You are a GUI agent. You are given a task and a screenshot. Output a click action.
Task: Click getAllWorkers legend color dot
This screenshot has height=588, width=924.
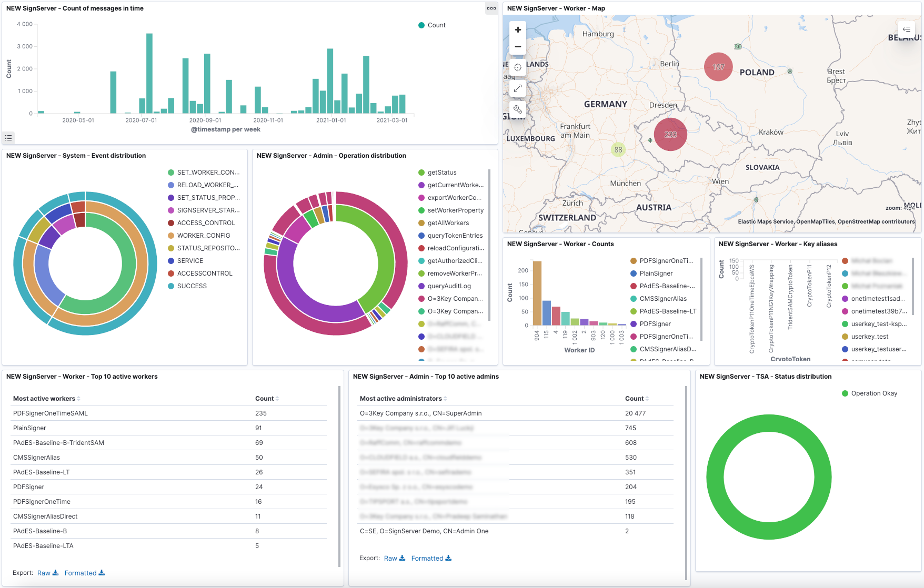[421, 223]
